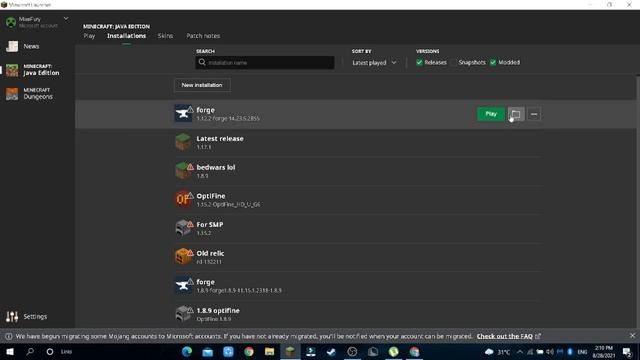This screenshot has height=360, width=640.
Task: Click the taskbar volume icon
Action: [550, 352]
